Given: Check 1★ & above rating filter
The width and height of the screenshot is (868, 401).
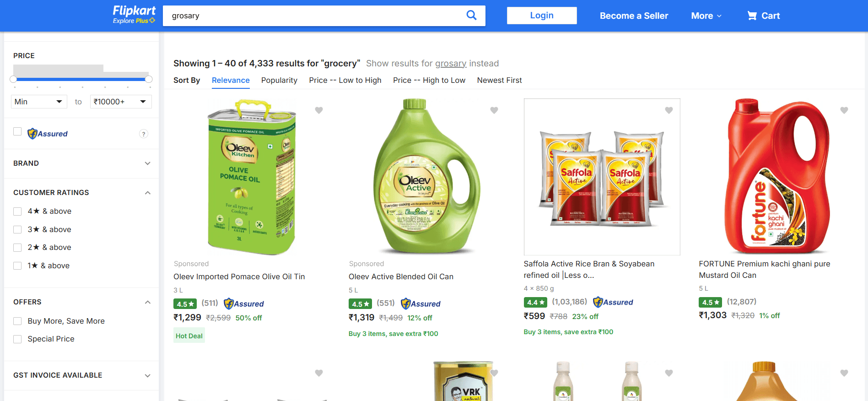Looking at the screenshot, I should click(17, 266).
